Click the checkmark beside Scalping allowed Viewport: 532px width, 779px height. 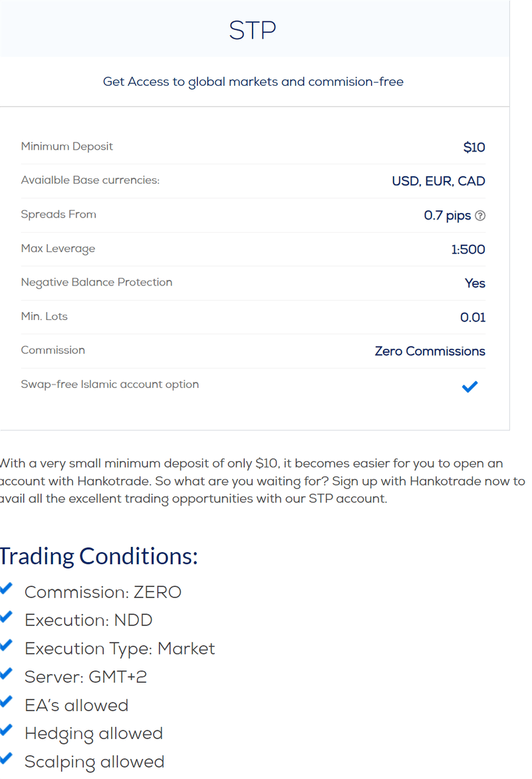pyautogui.click(x=6, y=758)
